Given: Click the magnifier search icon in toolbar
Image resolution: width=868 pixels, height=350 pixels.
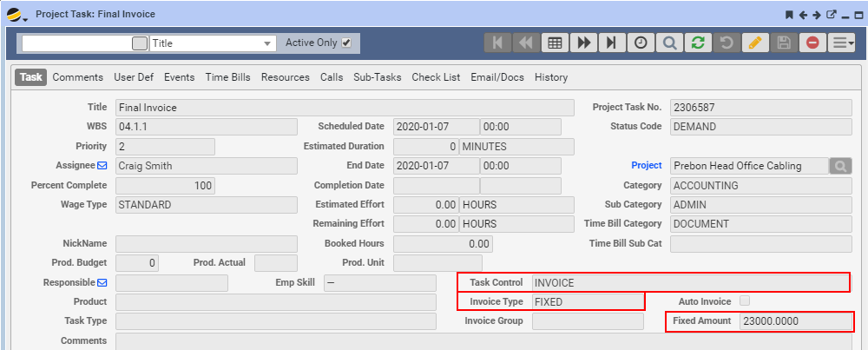Looking at the screenshot, I should tap(669, 43).
